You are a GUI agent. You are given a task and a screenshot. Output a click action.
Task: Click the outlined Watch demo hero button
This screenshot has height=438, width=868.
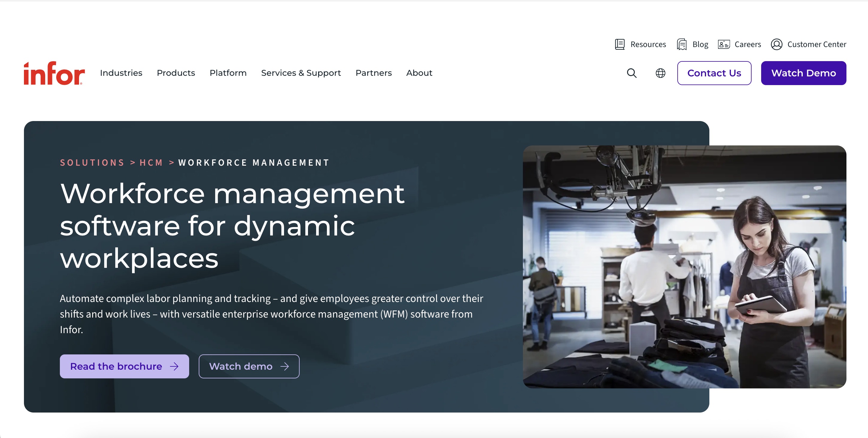pyautogui.click(x=249, y=366)
